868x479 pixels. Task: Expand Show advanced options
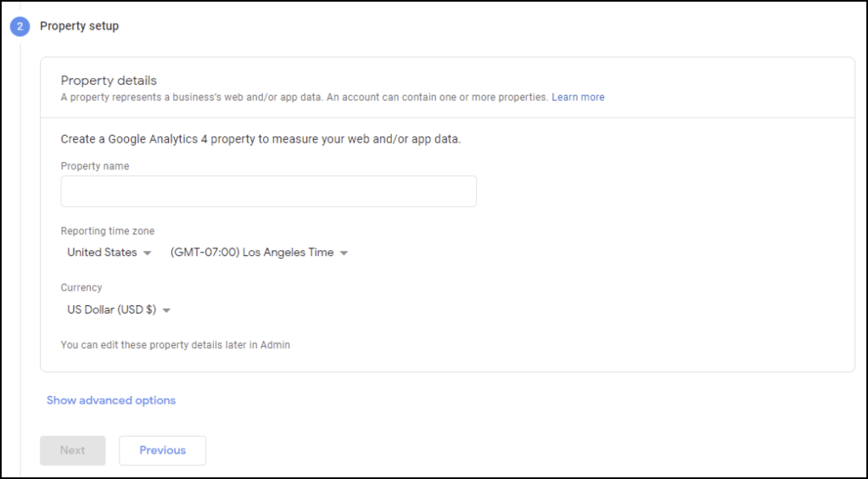111,400
